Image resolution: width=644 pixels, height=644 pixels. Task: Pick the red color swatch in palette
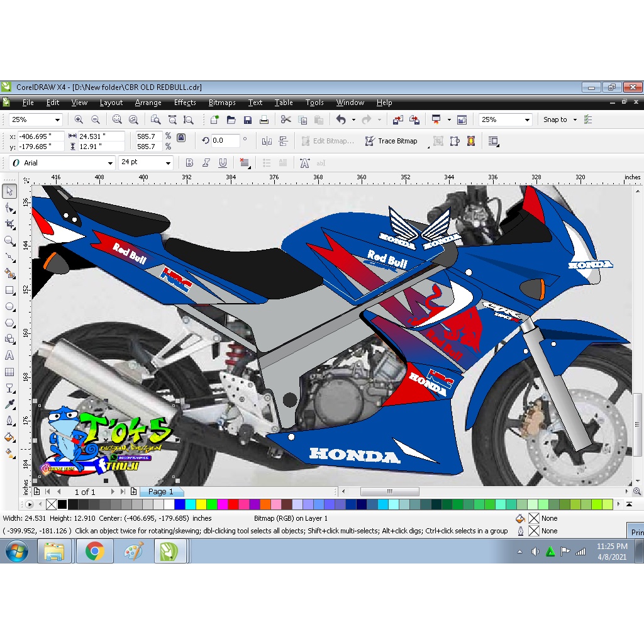point(233,504)
